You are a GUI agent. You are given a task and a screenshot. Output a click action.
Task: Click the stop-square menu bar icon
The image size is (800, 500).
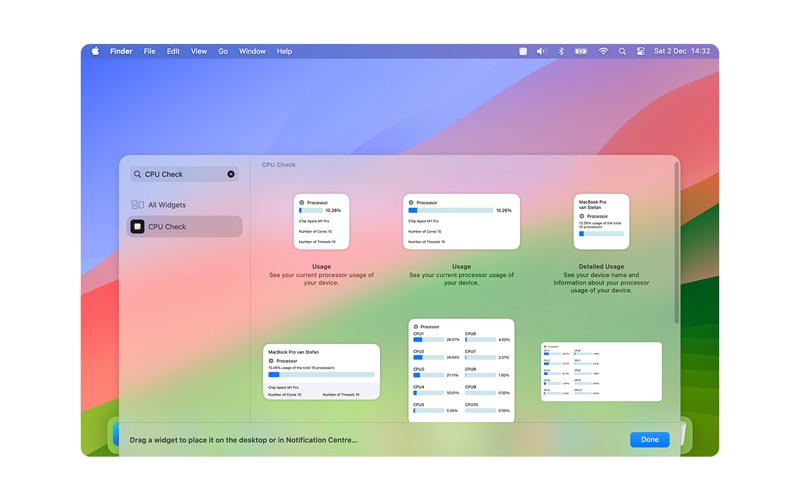(x=523, y=51)
